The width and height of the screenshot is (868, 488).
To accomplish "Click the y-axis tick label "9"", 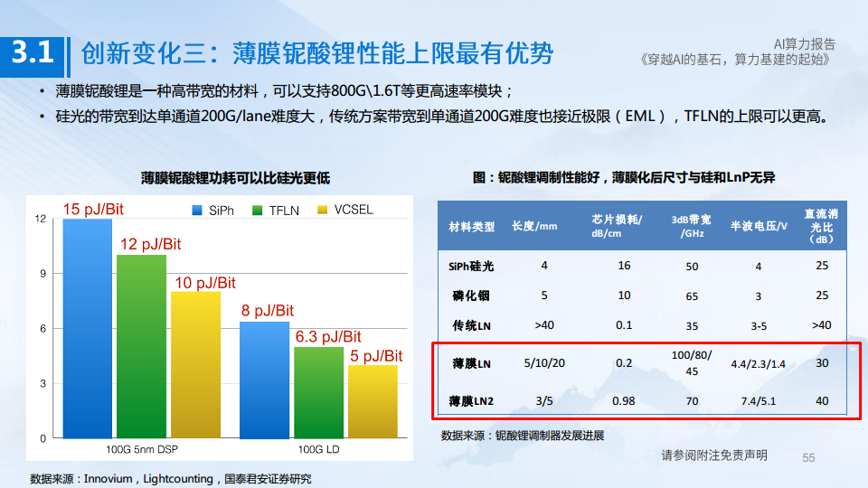I will tap(42, 273).
